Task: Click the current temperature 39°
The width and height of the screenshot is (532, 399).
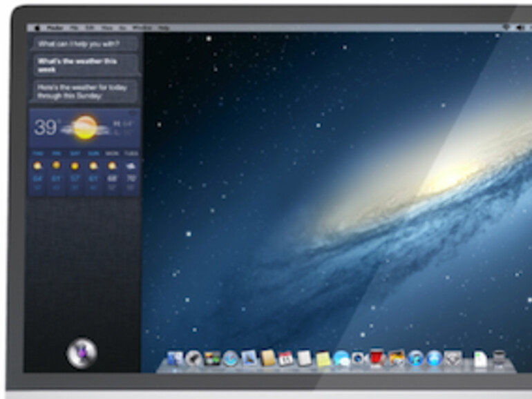Action: [46, 128]
